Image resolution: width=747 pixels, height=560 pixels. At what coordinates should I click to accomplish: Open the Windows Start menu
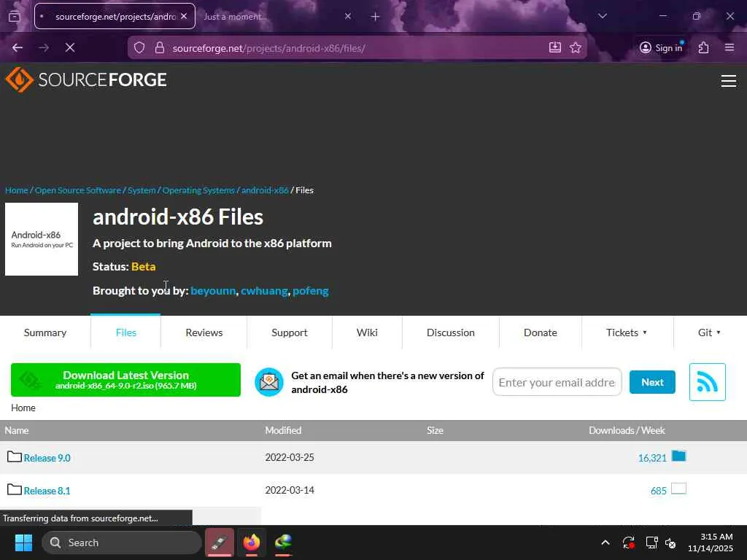(x=23, y=542)
